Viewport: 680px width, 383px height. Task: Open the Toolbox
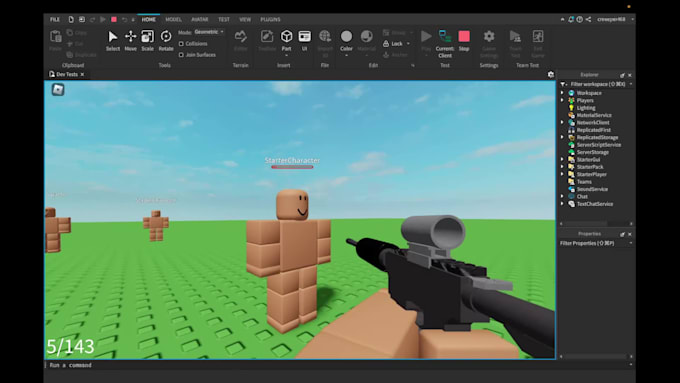pos(267,41)
